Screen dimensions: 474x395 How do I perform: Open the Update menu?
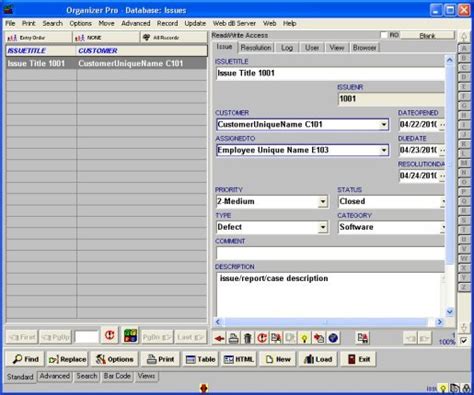click(x=195, y=23)
